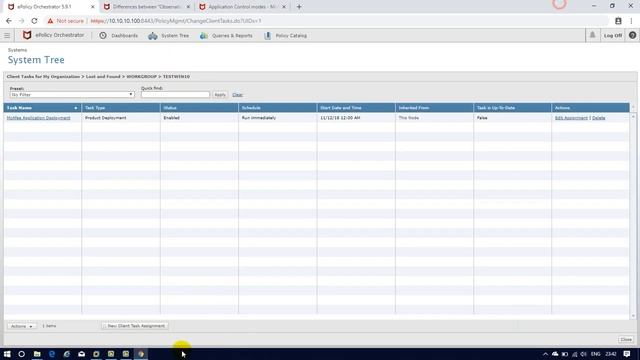Open the Windows Start menu
Screen dimensions: 640x360
pos(7,354)
